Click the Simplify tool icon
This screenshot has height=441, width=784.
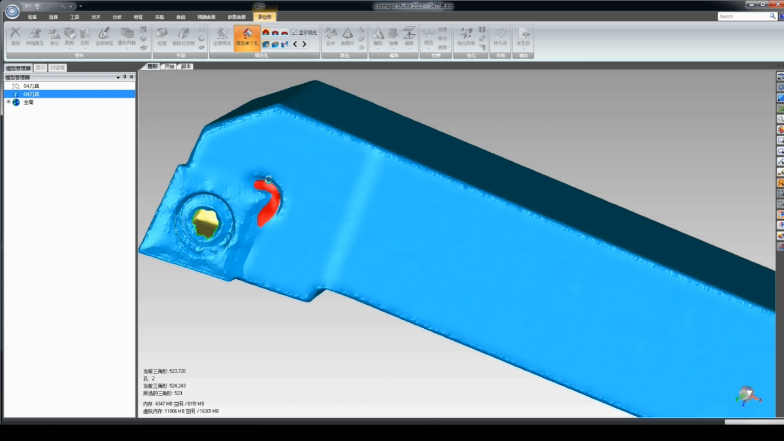pyautogui.click(x=54, y=37)
